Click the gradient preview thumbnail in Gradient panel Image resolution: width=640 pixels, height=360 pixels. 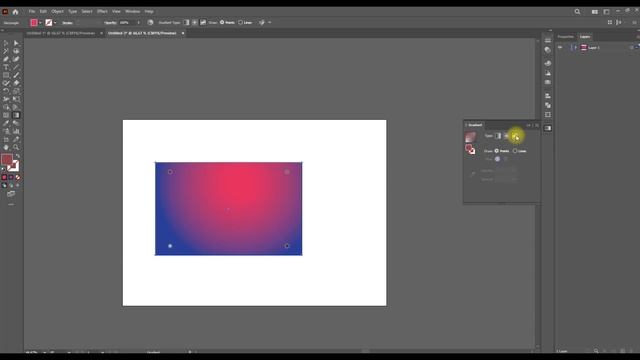pos(470,137)
